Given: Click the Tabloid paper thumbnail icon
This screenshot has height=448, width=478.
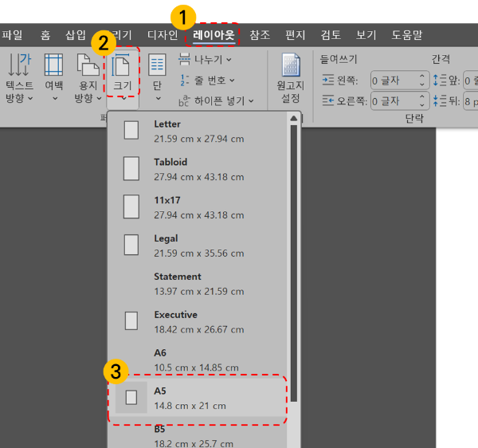Looking at the screenshot, I should [131, 169].
